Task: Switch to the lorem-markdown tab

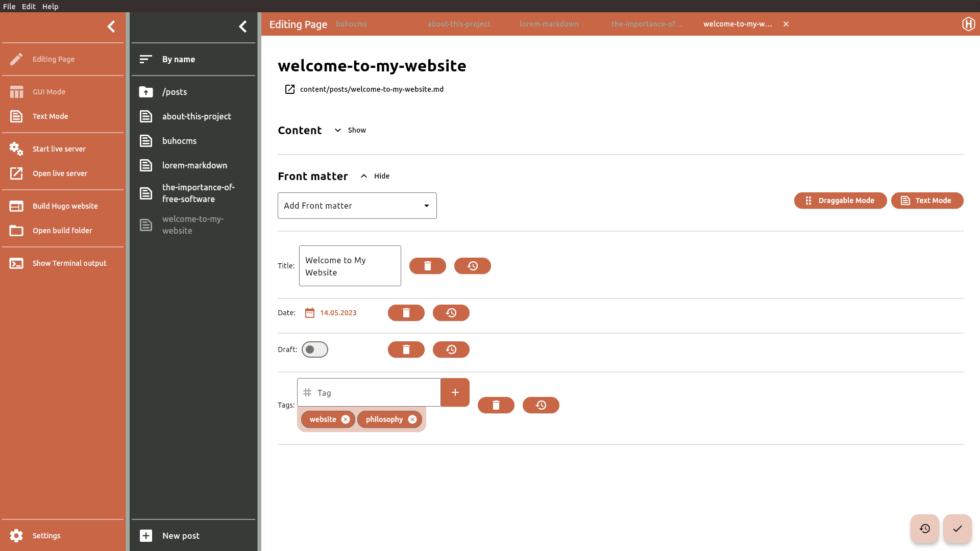Action: (x=549, y=24)
